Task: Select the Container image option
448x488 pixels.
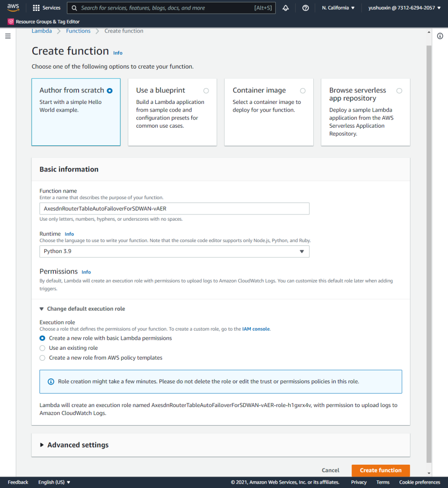Action: tap(303, 91)
